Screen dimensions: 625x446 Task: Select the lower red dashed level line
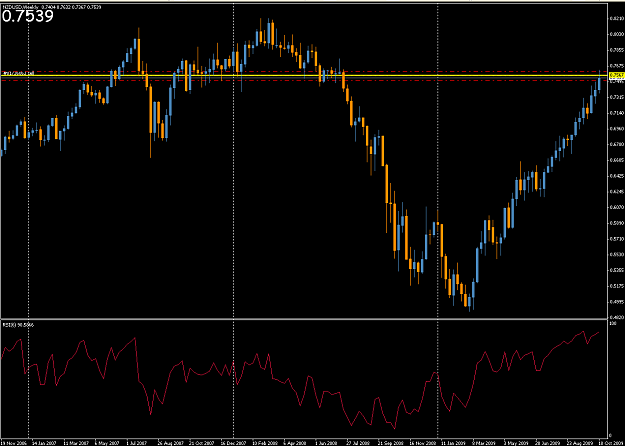[x=303, y=80]
